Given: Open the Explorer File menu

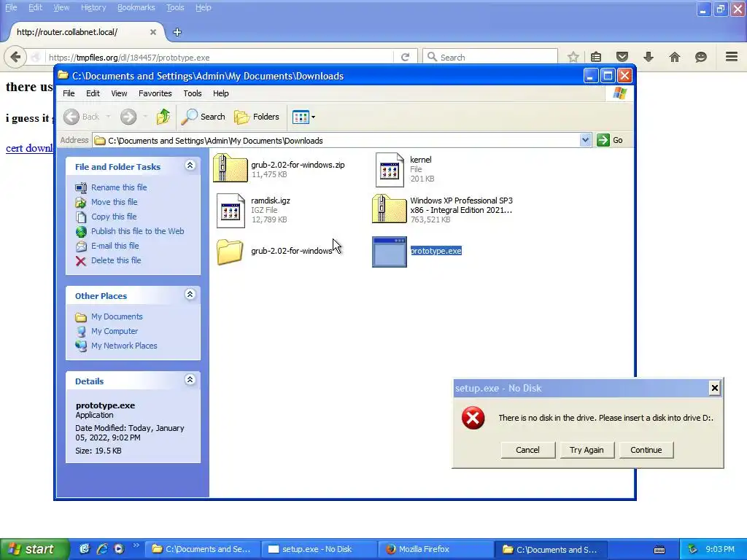Looking at the screenshot, I should (x=69, y=93).
